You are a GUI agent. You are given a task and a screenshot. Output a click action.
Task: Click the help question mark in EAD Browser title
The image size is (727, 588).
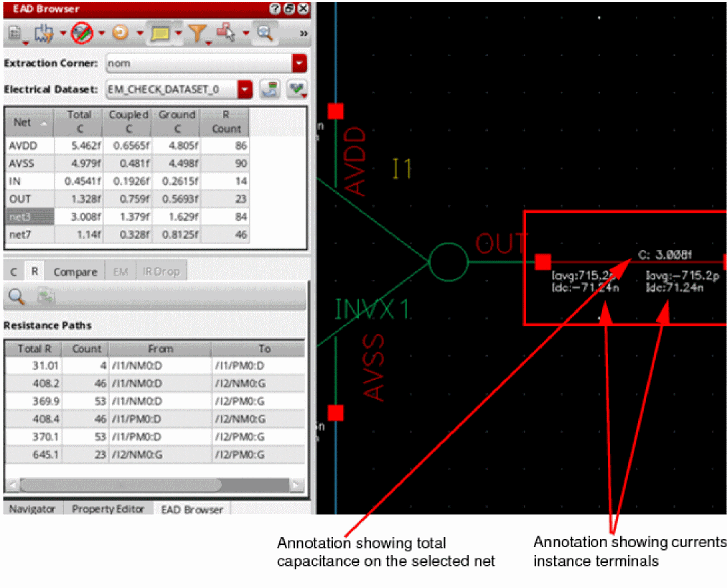coord(275,9)
